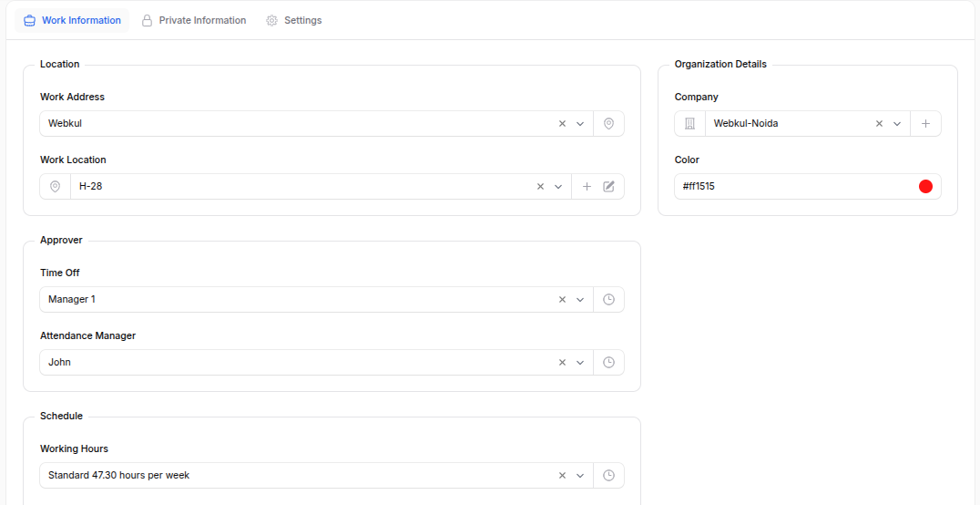
Task: Open the Company dropdown chevron
Action: coord(897,124)
